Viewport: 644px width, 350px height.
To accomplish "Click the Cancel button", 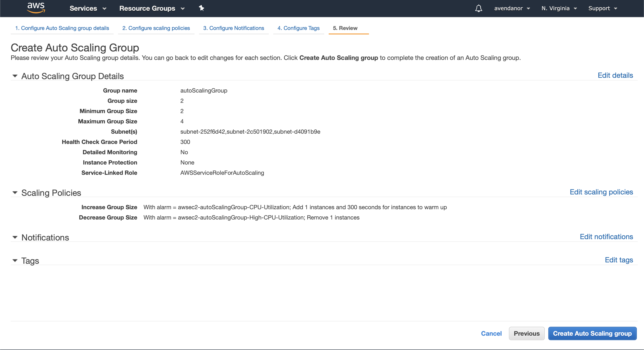I will (x=491, y=333).
